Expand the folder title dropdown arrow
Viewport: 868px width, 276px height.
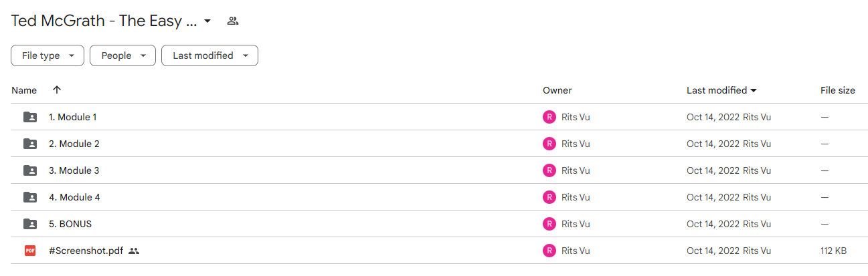coord(207,21)
